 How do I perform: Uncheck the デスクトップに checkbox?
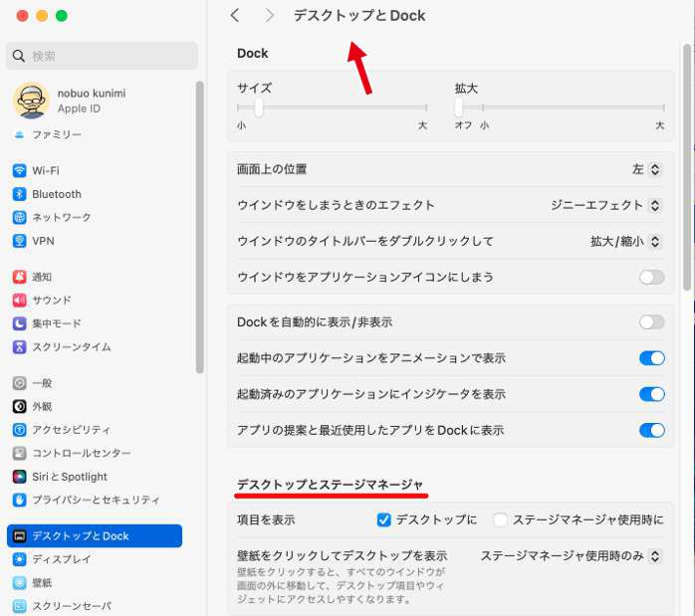(x=383, y=519)
